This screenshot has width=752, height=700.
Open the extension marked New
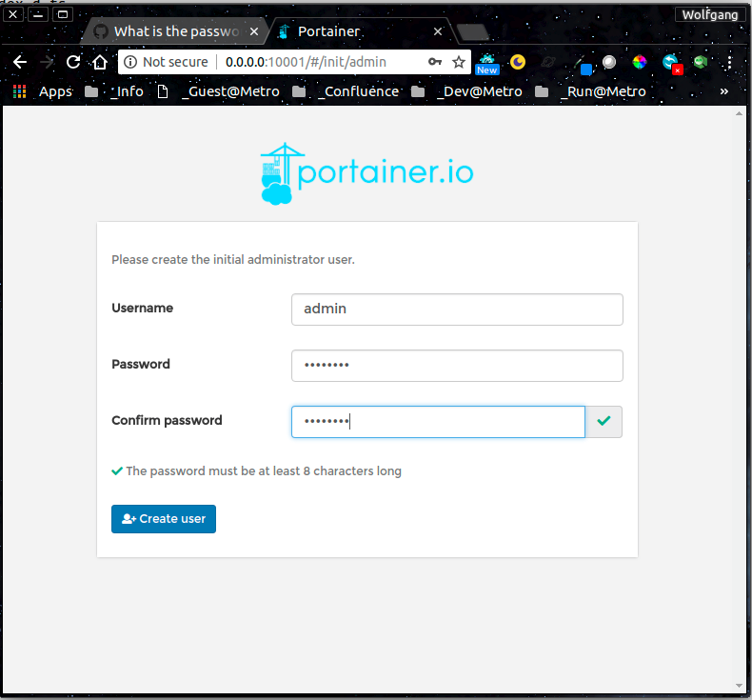pos(486,65)
